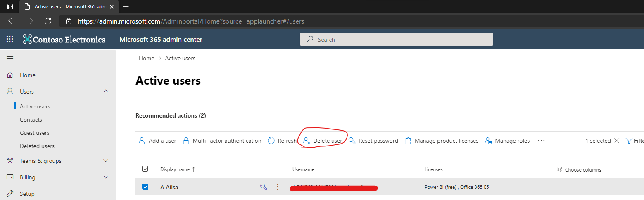
Task: Click 'Power BI (free) , Office 365 E5' cell
Action: point(457,187)
